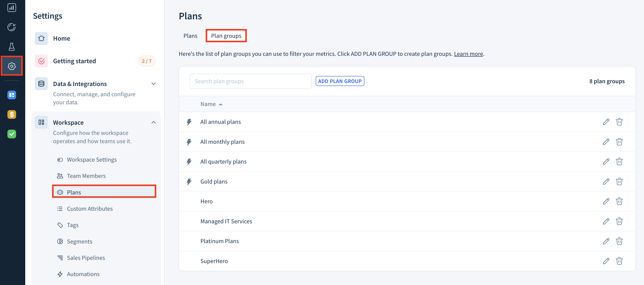Delete the All annual plans group
This screenshot has height=285, width=644.
(x=619, y=122)
